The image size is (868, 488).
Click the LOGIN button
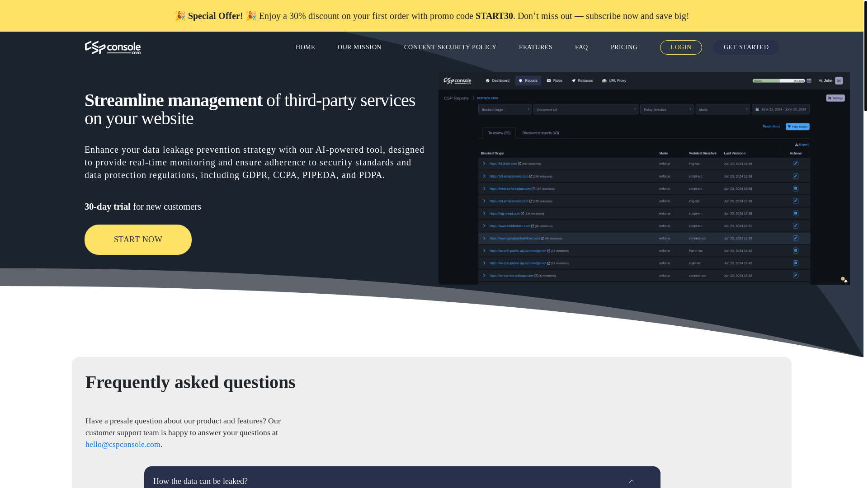[681, 47]
